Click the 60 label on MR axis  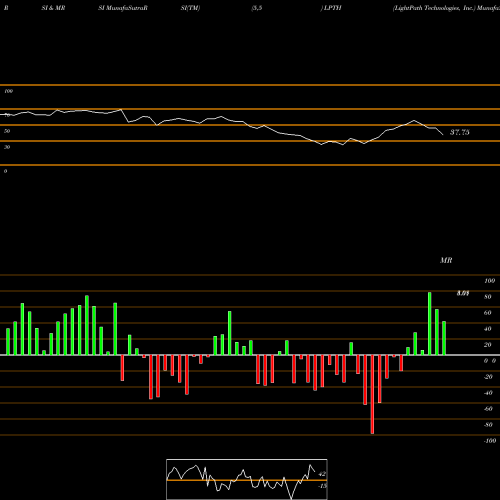[x=488, y=313]
